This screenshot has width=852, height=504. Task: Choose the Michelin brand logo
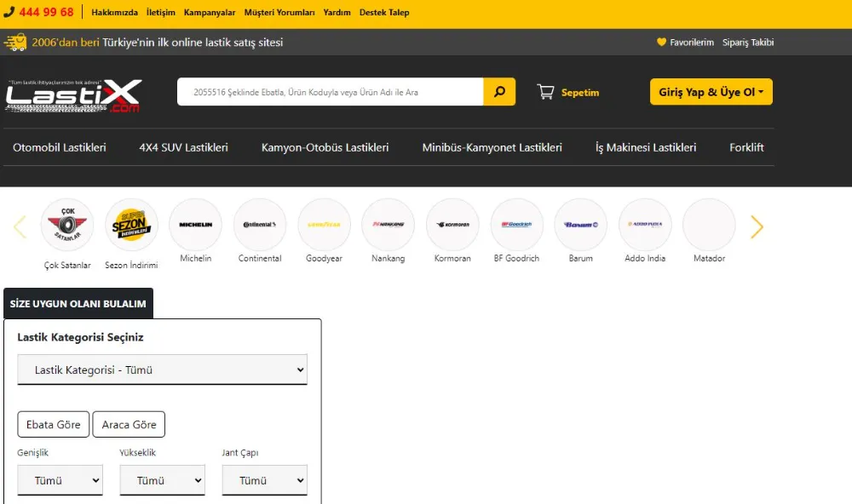coord(196,224)
